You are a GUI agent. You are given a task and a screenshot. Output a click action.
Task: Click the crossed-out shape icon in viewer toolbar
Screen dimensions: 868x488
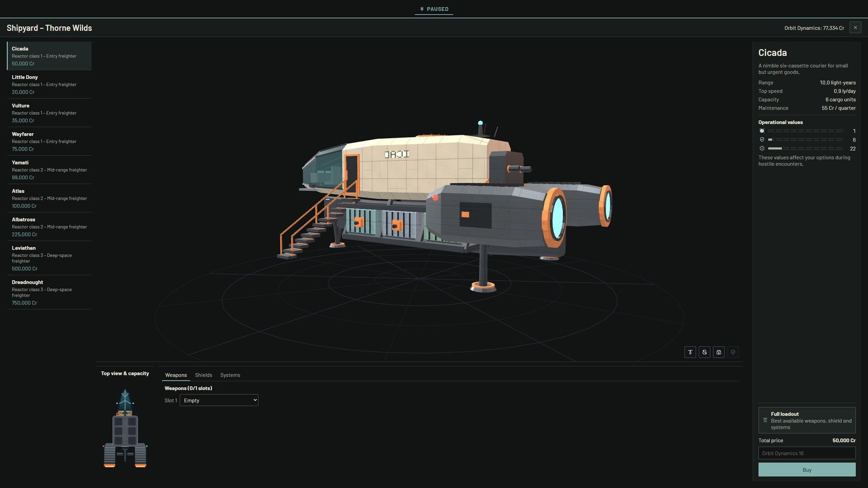704,352
